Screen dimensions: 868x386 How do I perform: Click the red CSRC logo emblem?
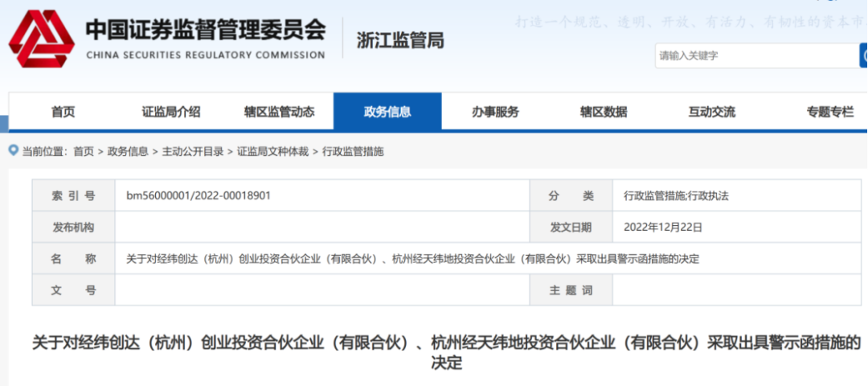coord(42,39)
